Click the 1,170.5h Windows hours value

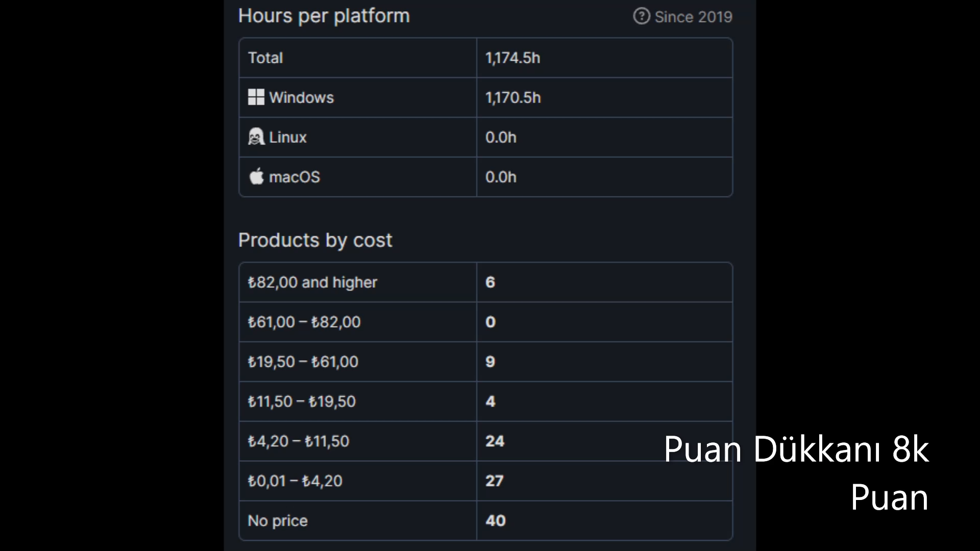coord(513,97)
